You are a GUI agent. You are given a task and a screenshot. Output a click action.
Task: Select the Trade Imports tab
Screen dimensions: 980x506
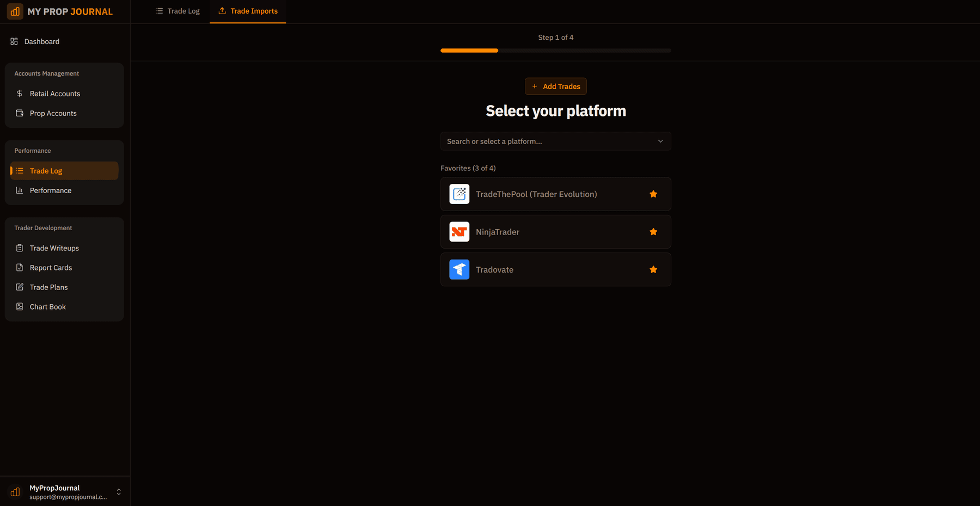(x=248, y=11)
